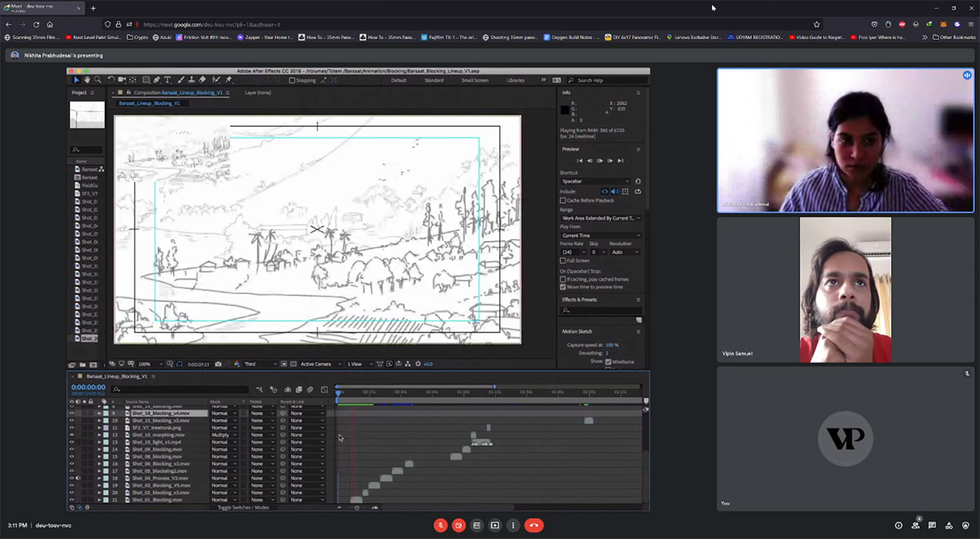
Task: Select the Hand tool in After Effects toolbar
Action: pyautogui.click(x=87, y=80)
